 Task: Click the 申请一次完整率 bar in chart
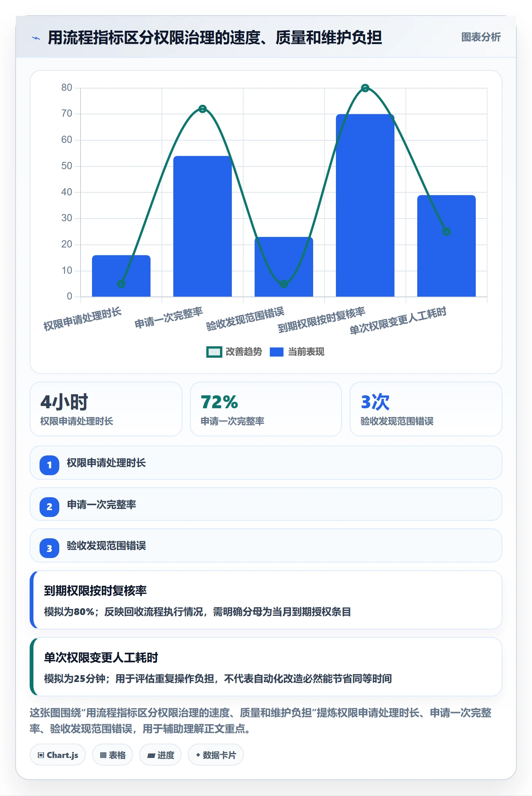coord(203,226)
